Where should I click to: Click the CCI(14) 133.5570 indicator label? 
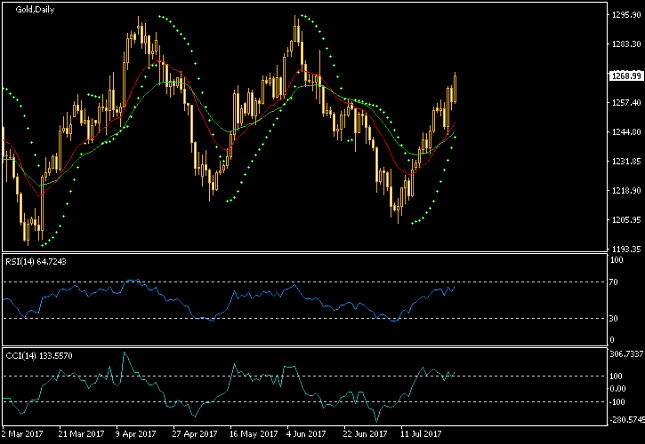[x=39, y=356]
